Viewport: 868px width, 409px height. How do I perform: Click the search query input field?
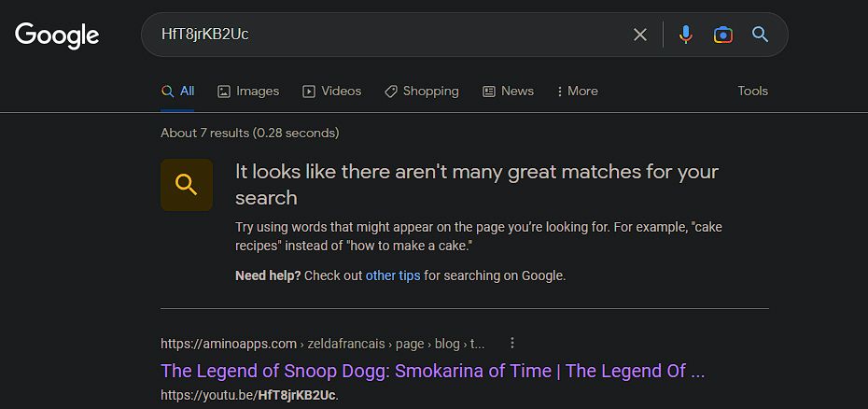(x=392, y=35)
